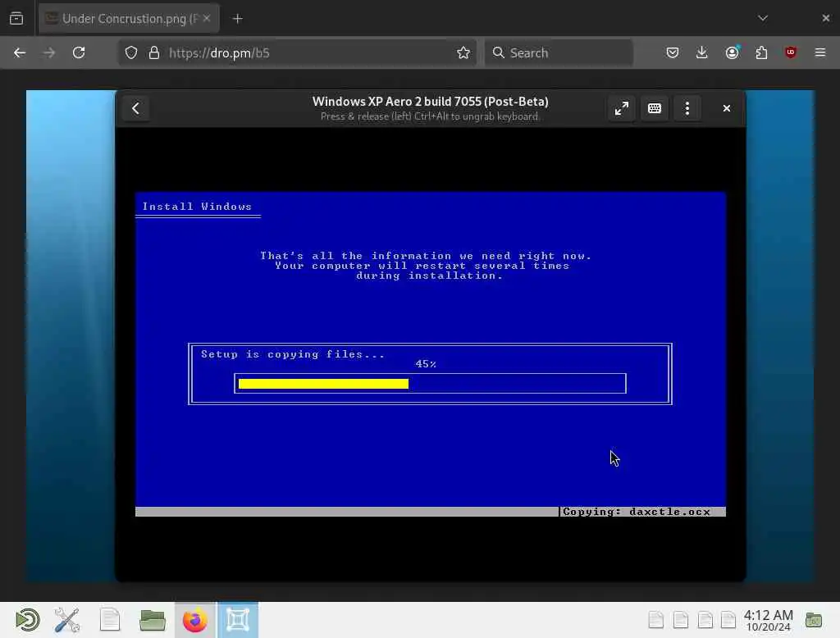Open the file manager folder in taskbar
This screenshot has height=638, width=840.
coord(152,620)
